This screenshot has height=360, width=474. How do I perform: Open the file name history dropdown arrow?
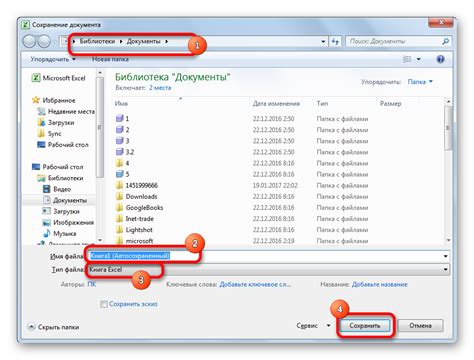tap(445, 256)
